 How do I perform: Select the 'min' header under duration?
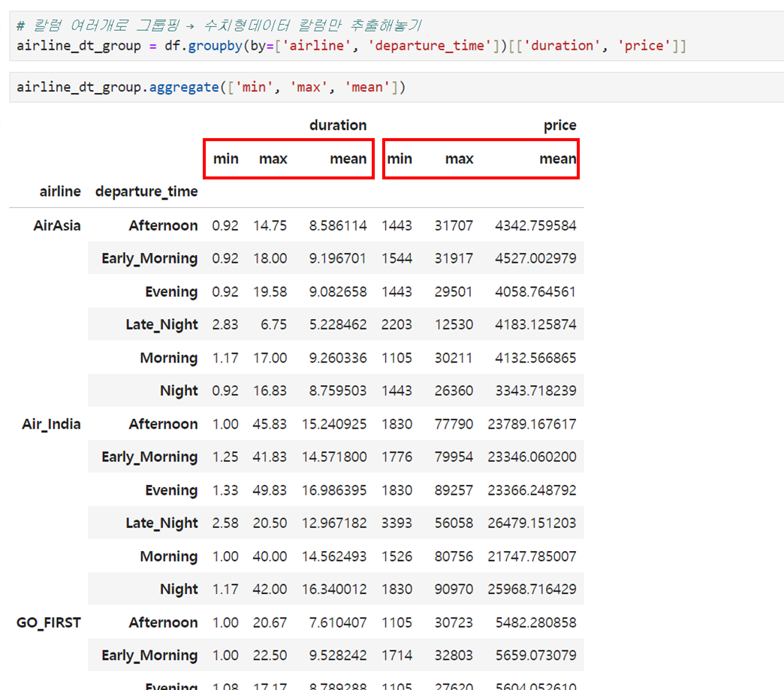point(226,159)
